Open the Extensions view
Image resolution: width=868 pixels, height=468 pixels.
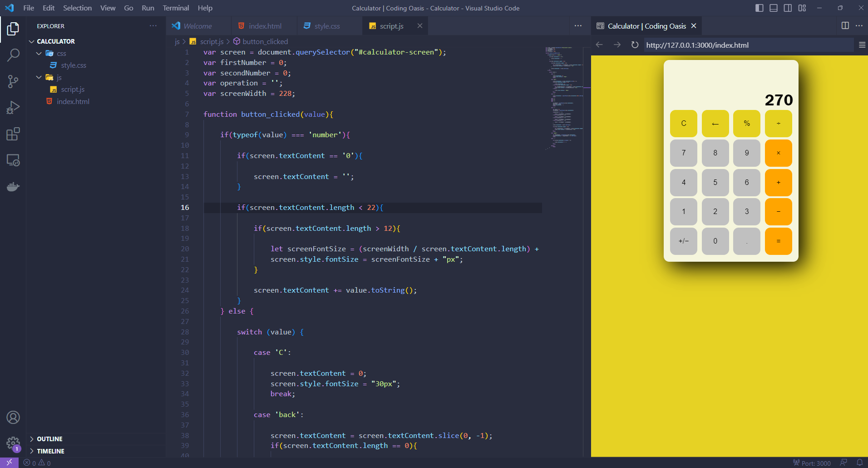pyautogui.click(x=13, y=134)
